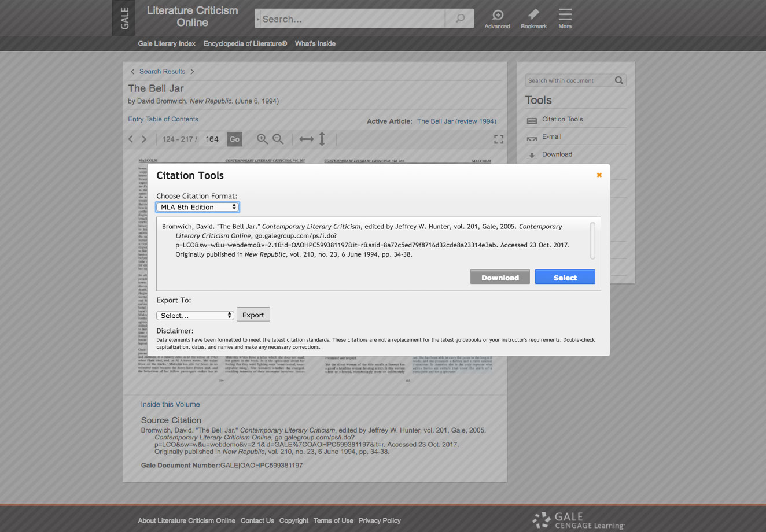766x532 pixels.
Task: Open Terms of Use footer link
Action: (333, 520)
